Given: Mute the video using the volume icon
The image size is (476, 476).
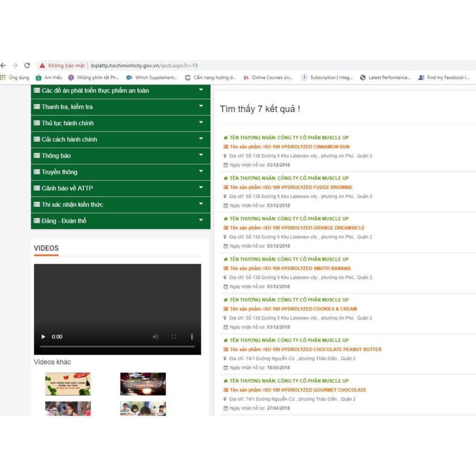Looking at the screenshot, I should (155, 337).
